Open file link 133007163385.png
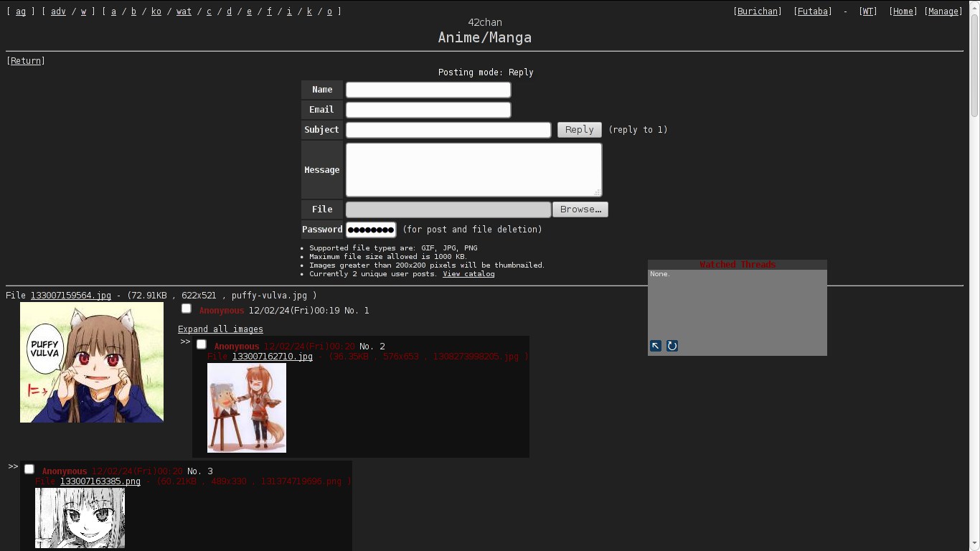This screenshot has width=980, height=551. coord(100,481)
